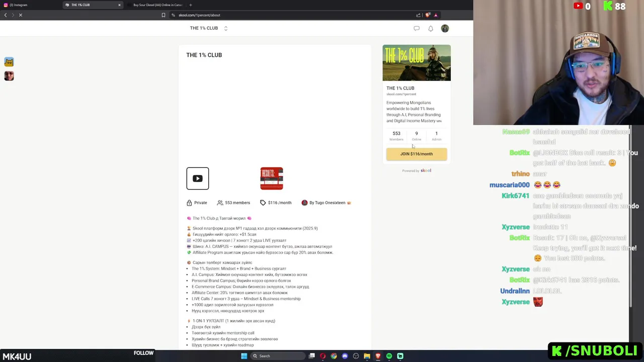The image size is (644, 362).
Task: Click the A.I. Campus line in the description
Action: [x=249, y=275]
